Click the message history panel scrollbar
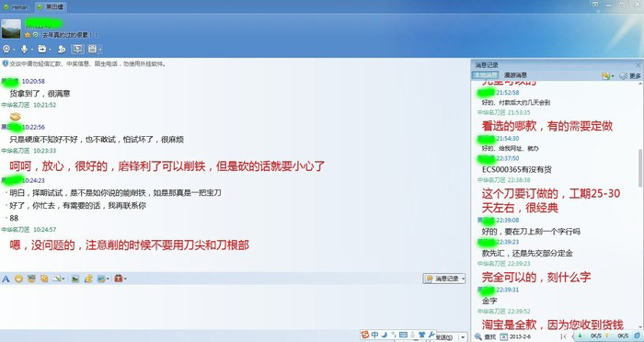This screenshot has width=644, height=342. coord(640,167)
